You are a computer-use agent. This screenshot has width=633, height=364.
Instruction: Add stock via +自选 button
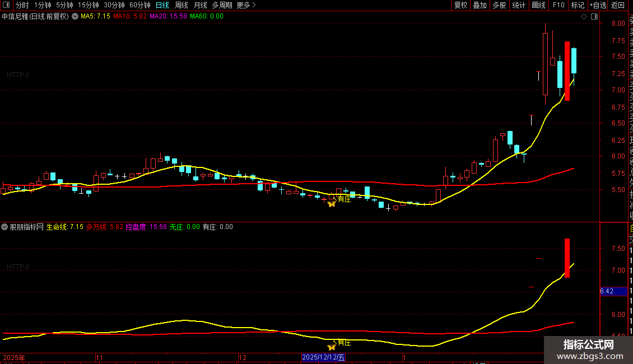598,5
